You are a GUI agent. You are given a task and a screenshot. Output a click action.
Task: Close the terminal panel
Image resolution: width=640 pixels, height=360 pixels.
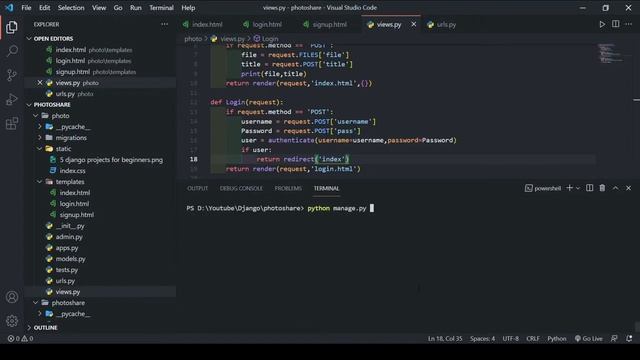coord(629,188)
